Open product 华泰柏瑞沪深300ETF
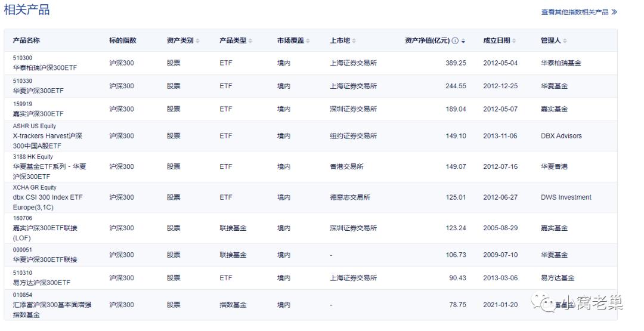Viewport: 644px width, 331px height. (45, 68)
